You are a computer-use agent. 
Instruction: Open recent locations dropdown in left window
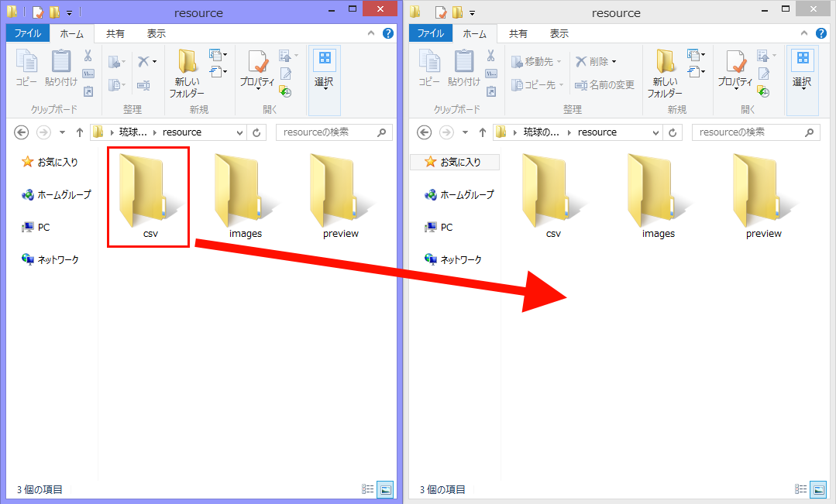pyautogui.click(x=63, y=132)
